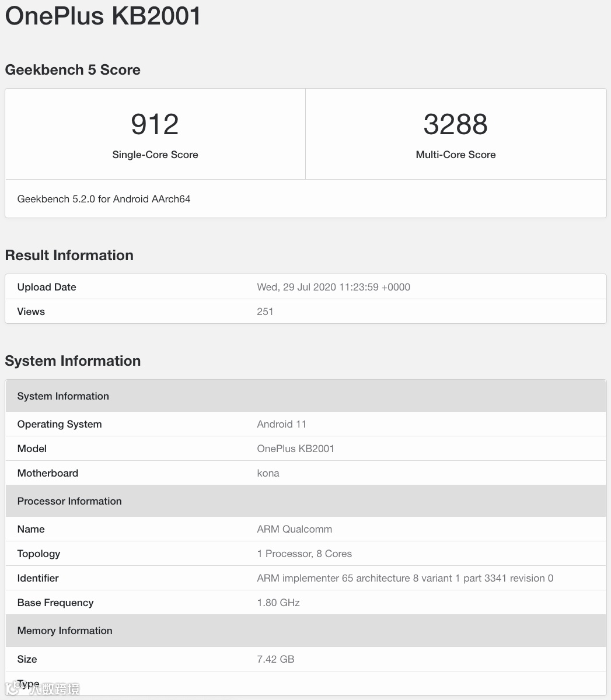
Task: Click the watermark logo icon at bottom left
Action: (13, 688)
